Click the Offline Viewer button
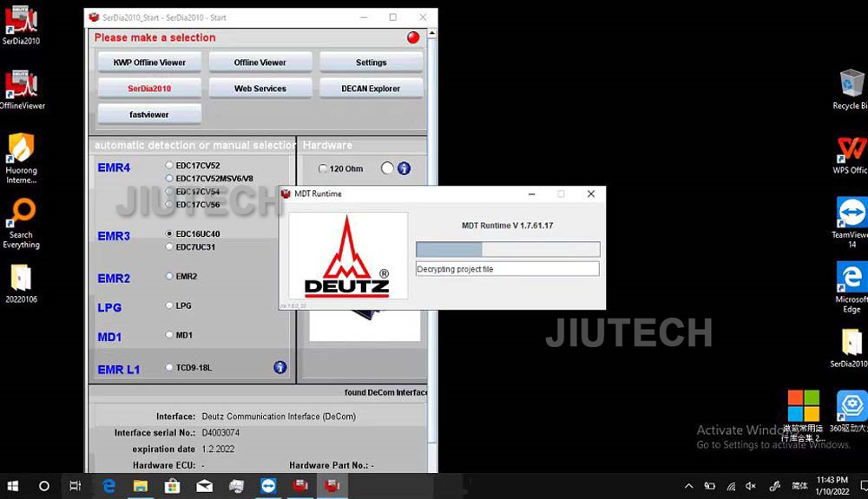Screen dimensions: 868x499 click(260, 62)
